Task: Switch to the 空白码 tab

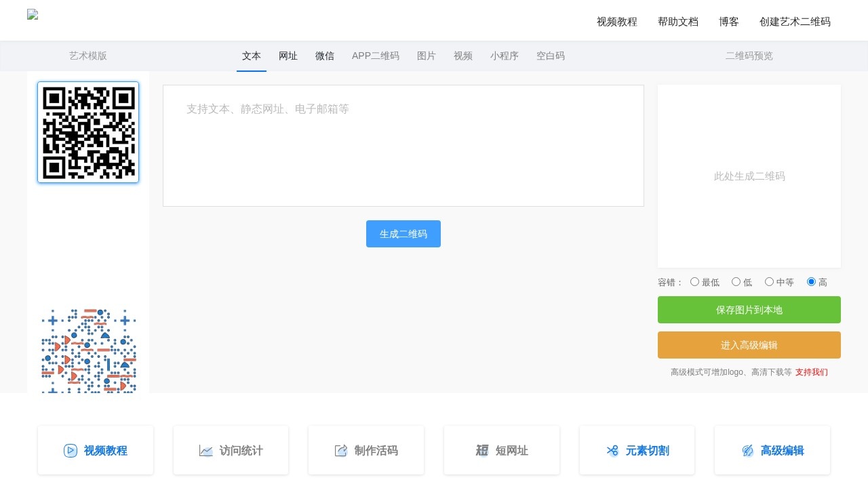Action: [551, 56]
